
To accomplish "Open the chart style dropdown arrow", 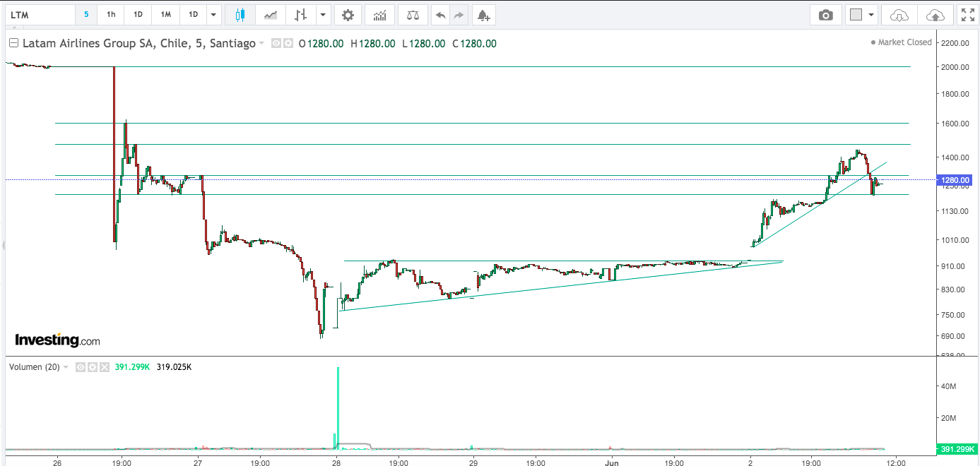I will click(x=324, y=15).
